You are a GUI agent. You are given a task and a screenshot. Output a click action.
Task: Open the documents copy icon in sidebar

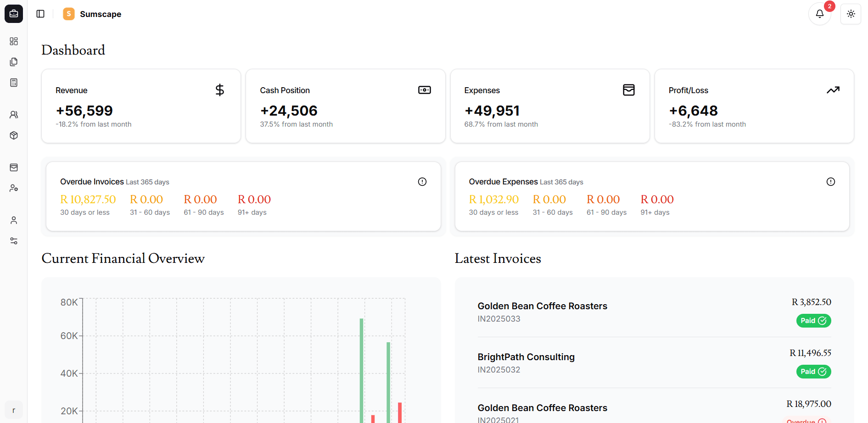coord(14,62)
